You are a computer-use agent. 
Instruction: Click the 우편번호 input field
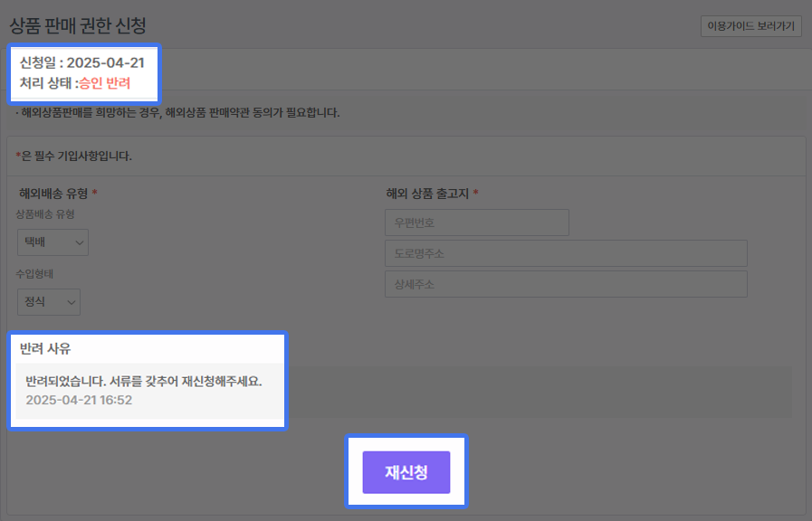tap(476, 223)
